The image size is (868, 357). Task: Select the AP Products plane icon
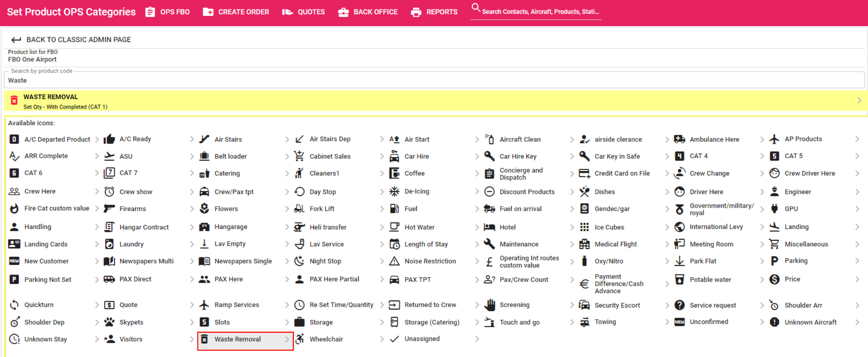[x=775, y=139]
